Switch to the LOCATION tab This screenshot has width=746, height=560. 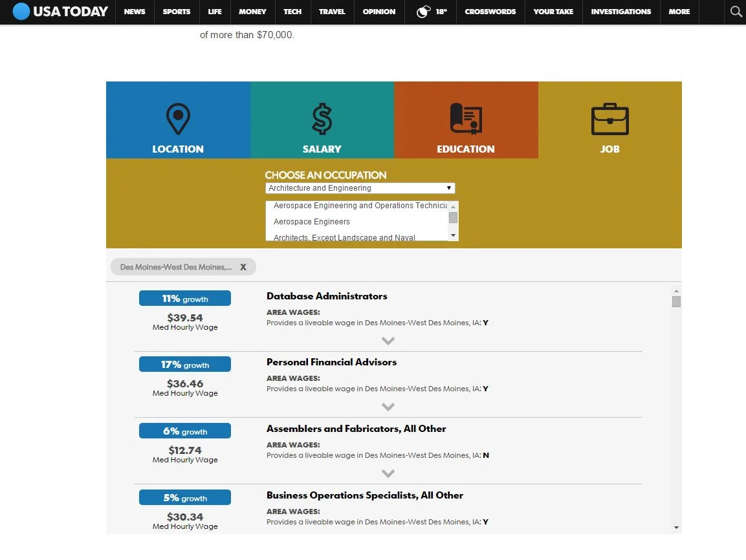coord(178,120)
